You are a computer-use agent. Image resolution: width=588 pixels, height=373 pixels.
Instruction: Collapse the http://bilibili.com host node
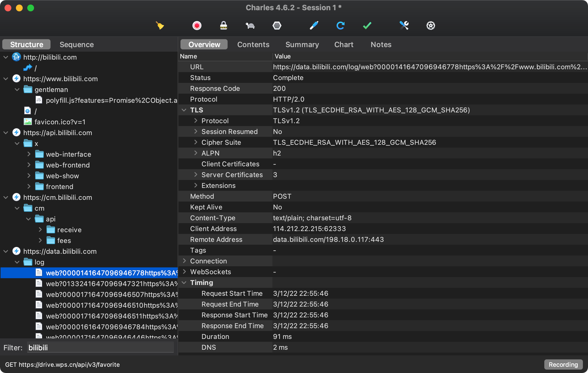point(6,57)
